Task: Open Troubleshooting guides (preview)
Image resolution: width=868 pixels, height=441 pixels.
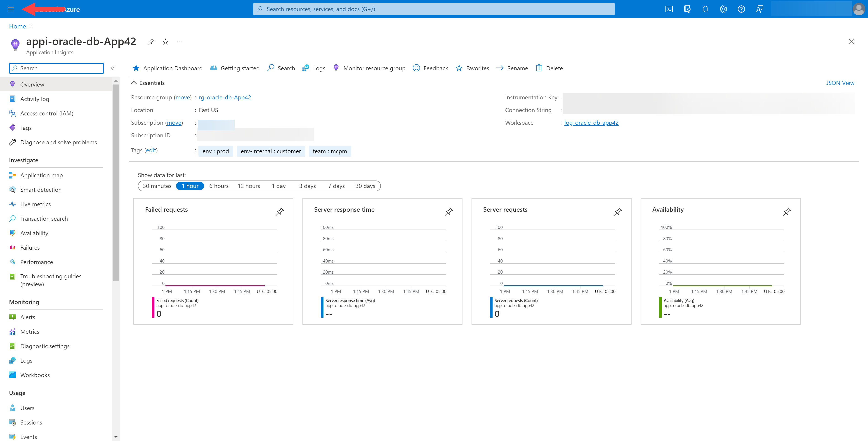Action: pos(56,280)
